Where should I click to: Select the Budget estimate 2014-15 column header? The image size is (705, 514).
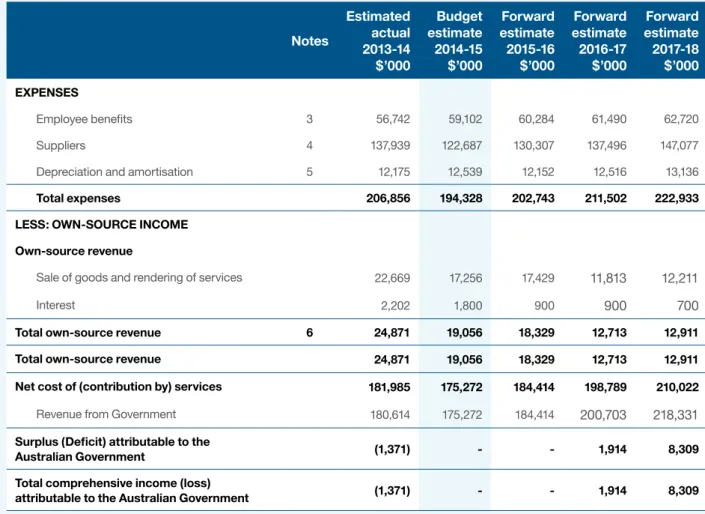point(455,41)
